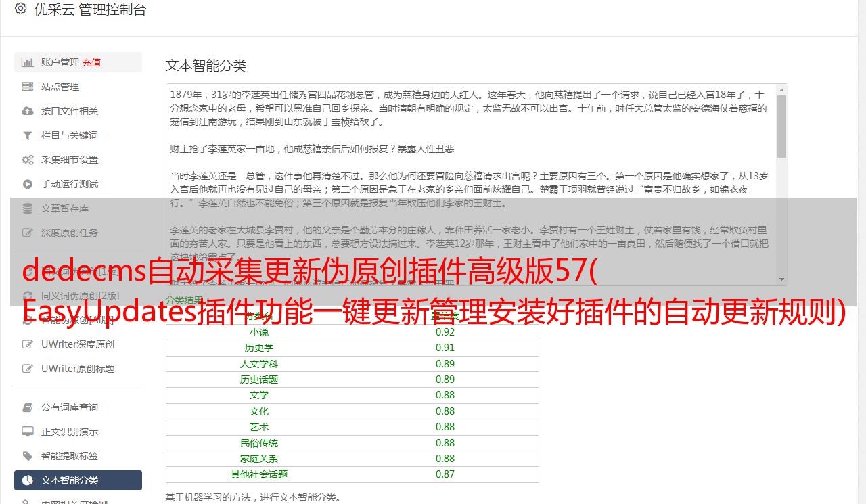Screen dimensions: 866x504
Task: Click the 优采云 管理控制台 title
Action: 90,9
